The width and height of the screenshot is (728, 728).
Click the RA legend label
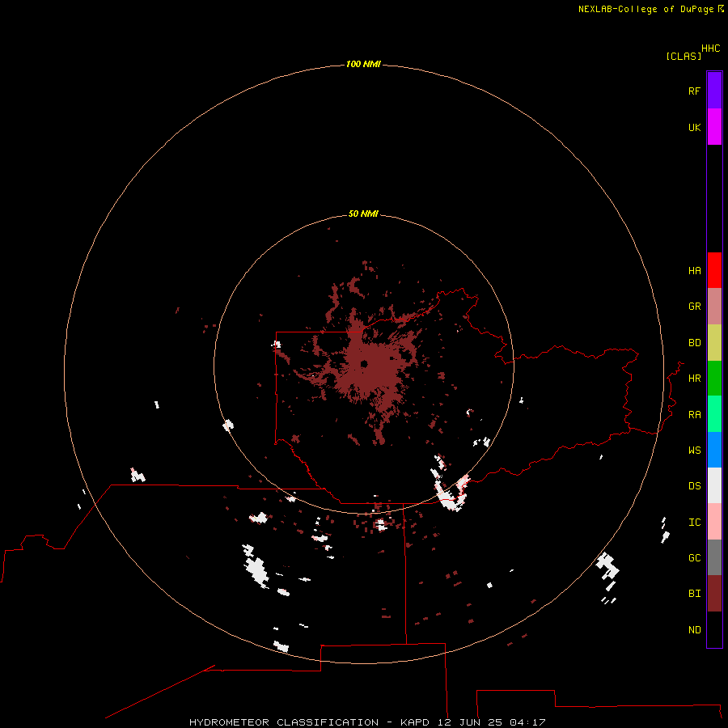(694, 414)
